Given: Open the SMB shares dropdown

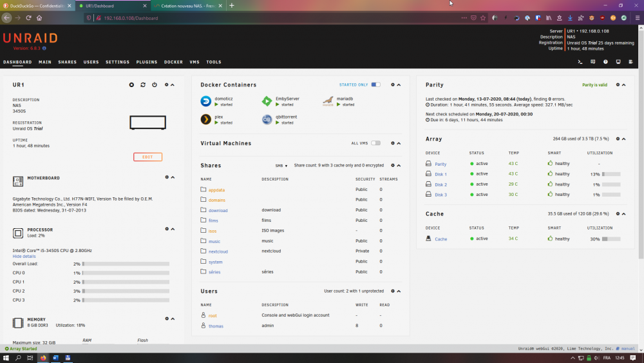Looking at the screenshot, I should pos(281,166).
